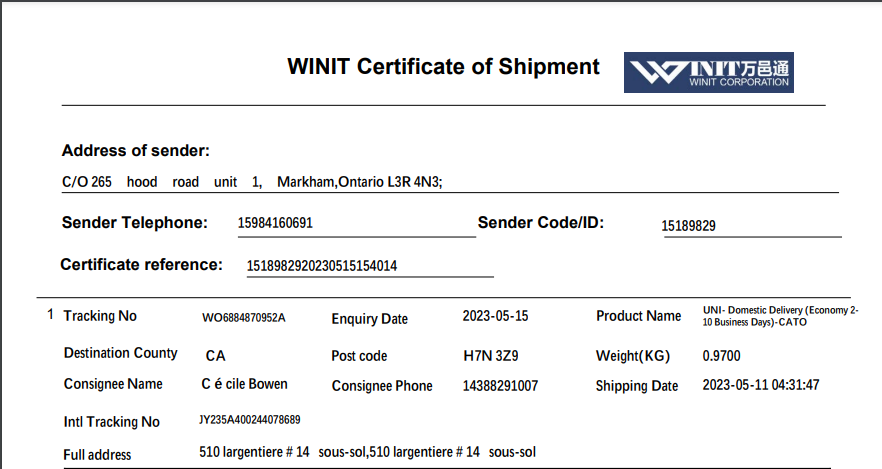Click the Full address value text
This screenshot has height=469, width=882.
point(367,452)
